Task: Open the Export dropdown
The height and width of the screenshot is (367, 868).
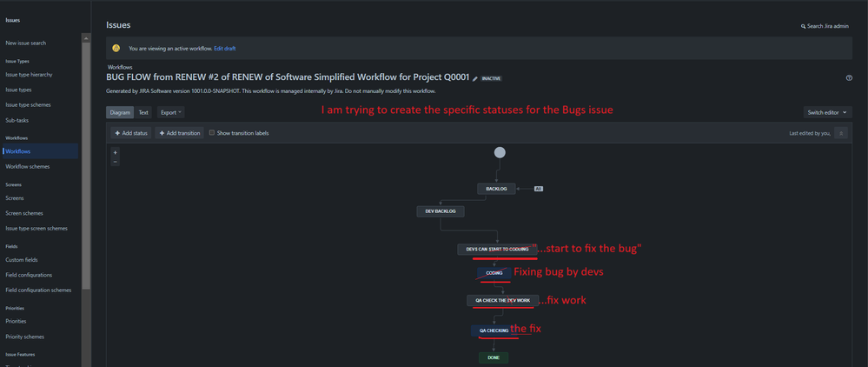Action: pyautogui.click(x=170, y=112)
